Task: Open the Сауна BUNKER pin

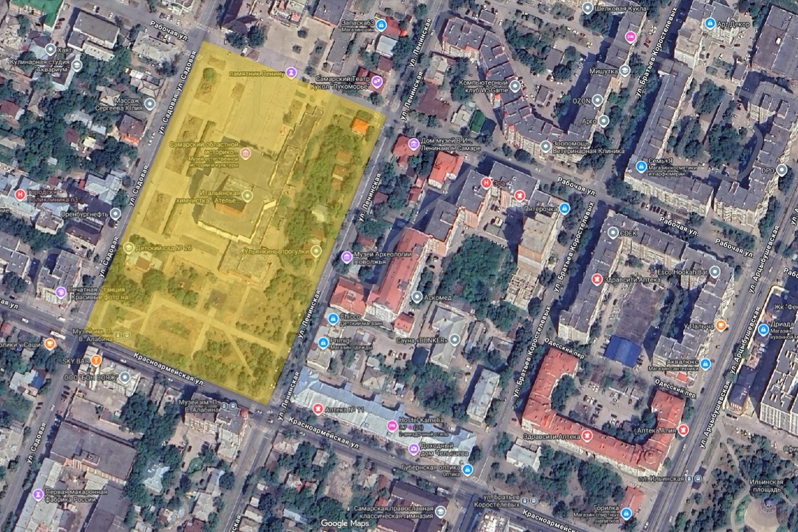Action: point(454,339)
